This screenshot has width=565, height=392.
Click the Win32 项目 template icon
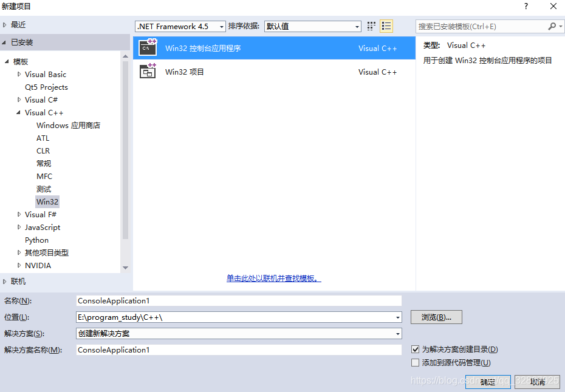[148, 71]
